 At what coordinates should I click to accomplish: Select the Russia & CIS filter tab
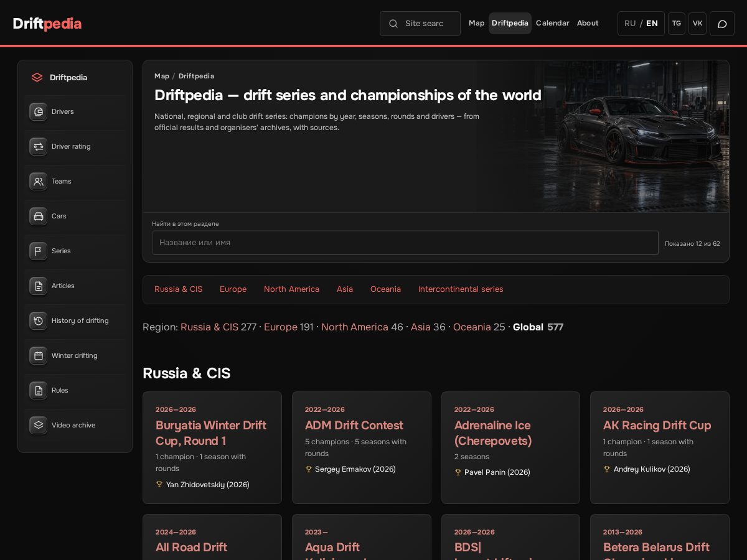(x=179, y=289)
